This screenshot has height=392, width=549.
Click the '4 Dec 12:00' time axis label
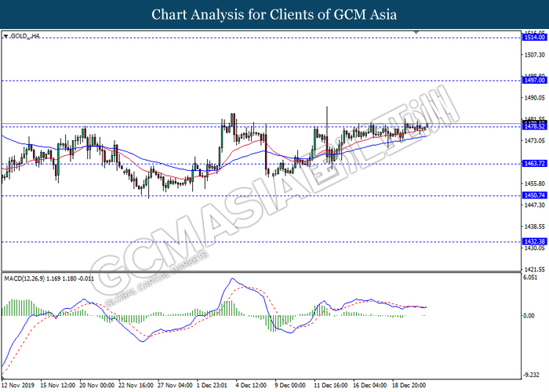point(251,385)
